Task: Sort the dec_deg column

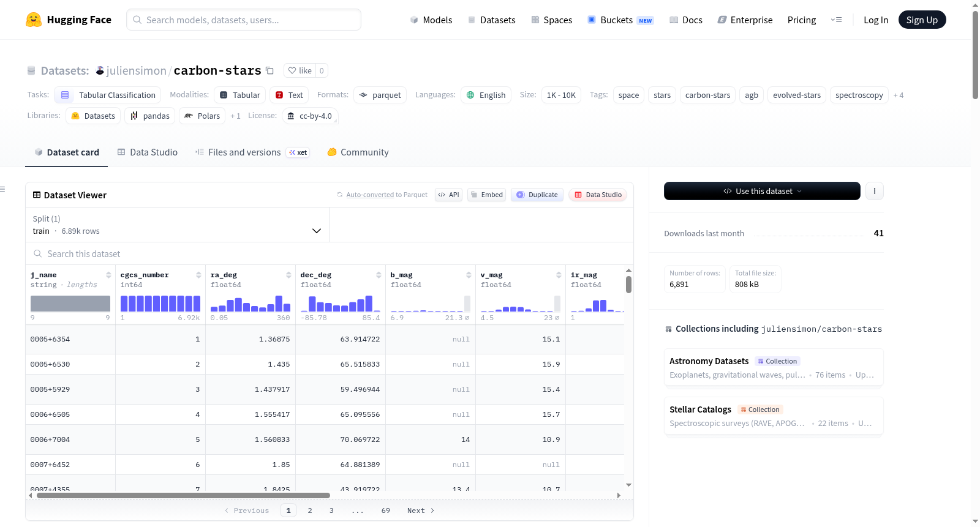Action: 379,275
